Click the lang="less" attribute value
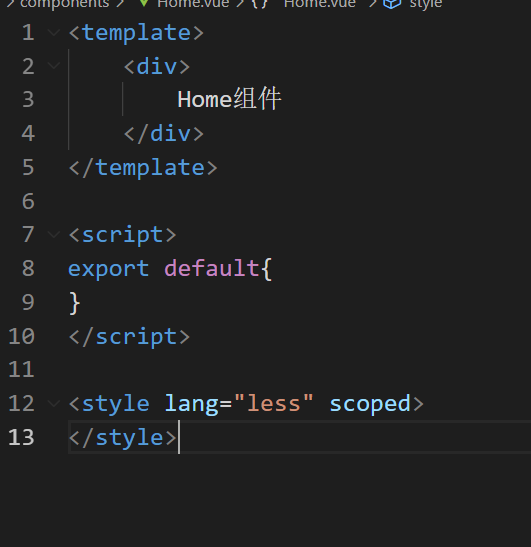Screen dimensions: 531x547 point(274,404)
